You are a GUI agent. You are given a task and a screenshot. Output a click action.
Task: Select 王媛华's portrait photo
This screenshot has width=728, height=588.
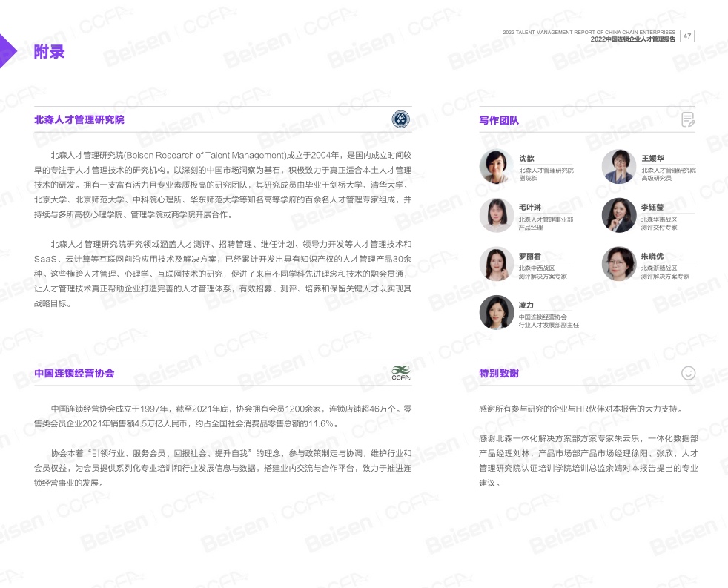tap(619, 167)
